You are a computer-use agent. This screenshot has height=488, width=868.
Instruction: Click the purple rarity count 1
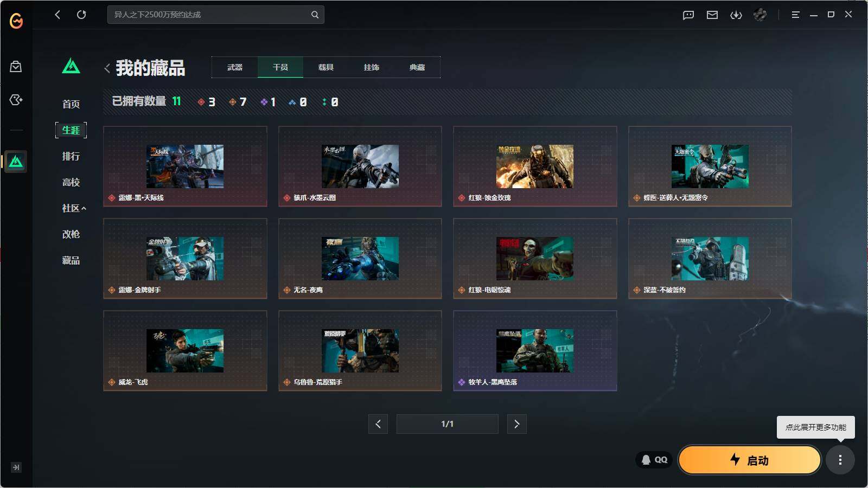[269, 102]
